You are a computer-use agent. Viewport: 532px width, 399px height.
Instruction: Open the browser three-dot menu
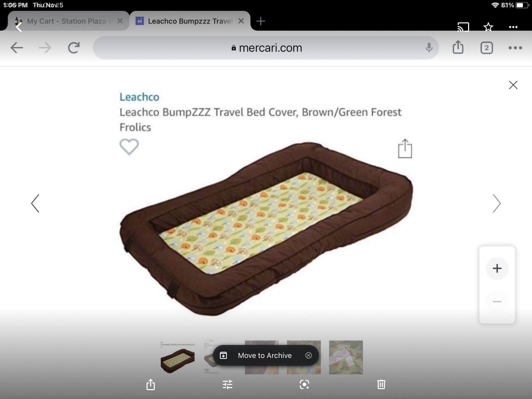point(515,48)
